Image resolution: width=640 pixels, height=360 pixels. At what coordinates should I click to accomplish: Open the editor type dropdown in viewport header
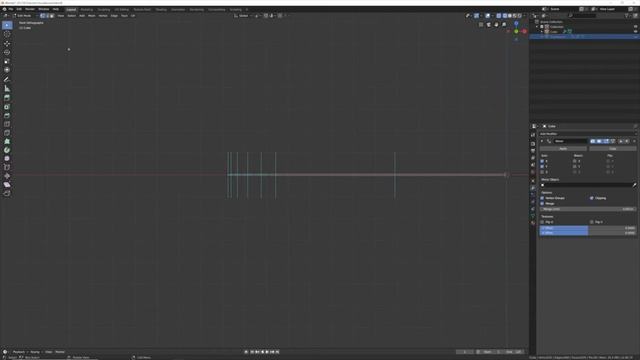[x=6, y=16]
